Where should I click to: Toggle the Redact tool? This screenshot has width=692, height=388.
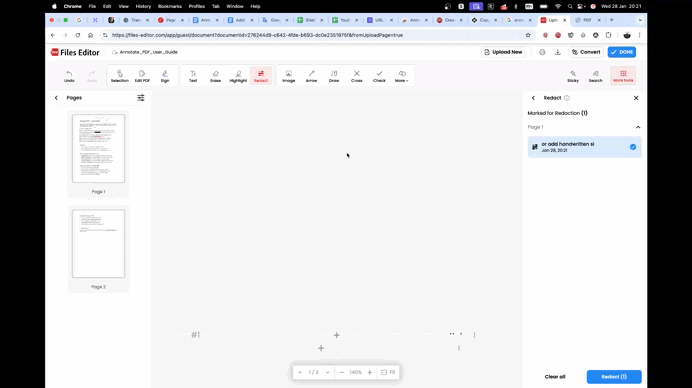pyautogui.click(x=261, y=76)
